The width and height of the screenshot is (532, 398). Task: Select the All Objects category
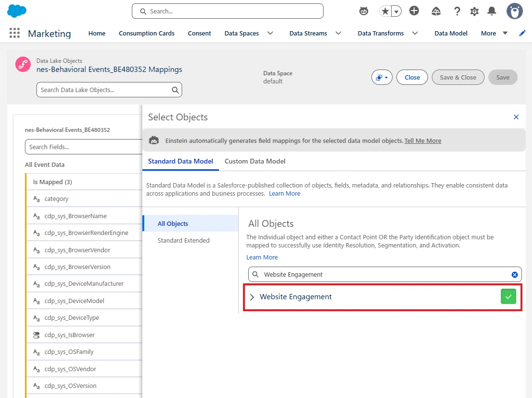click(x=191, y=223)
